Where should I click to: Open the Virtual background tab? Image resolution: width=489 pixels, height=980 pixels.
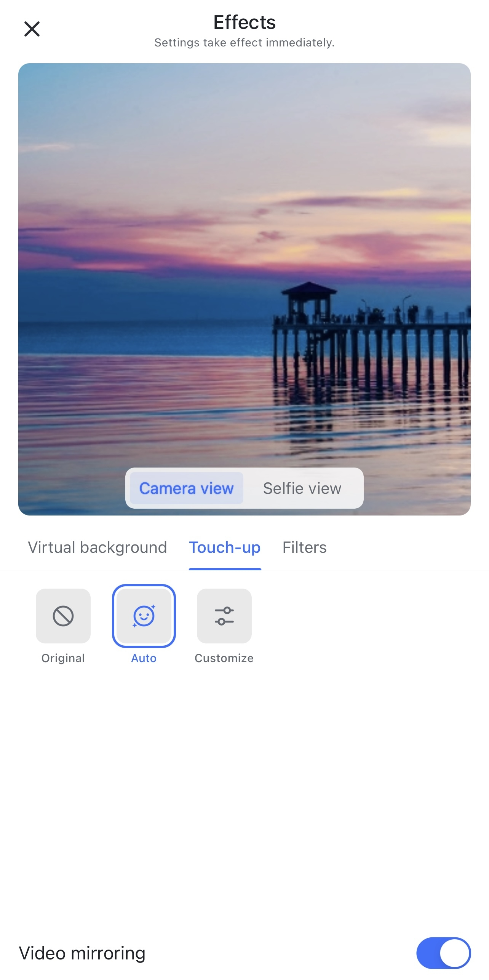(97, 547)
